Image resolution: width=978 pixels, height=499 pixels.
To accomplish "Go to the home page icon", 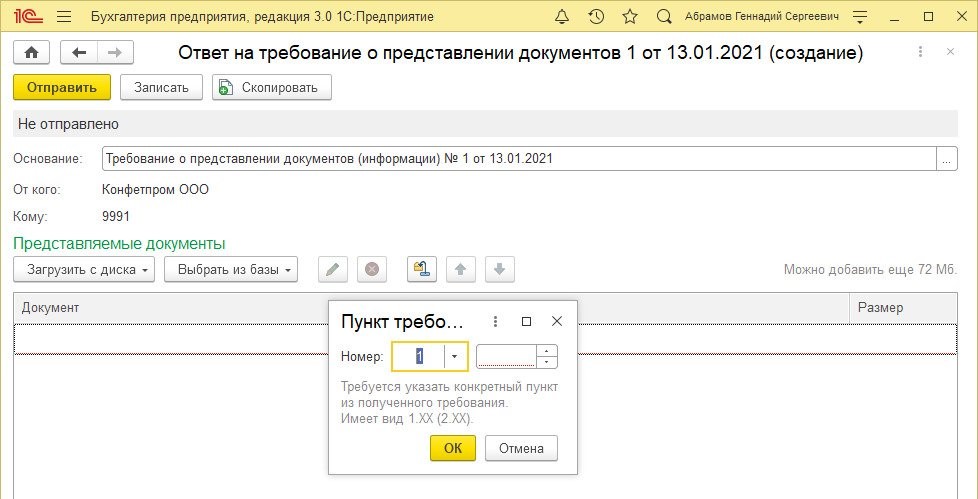I will [x=31, y=53].
